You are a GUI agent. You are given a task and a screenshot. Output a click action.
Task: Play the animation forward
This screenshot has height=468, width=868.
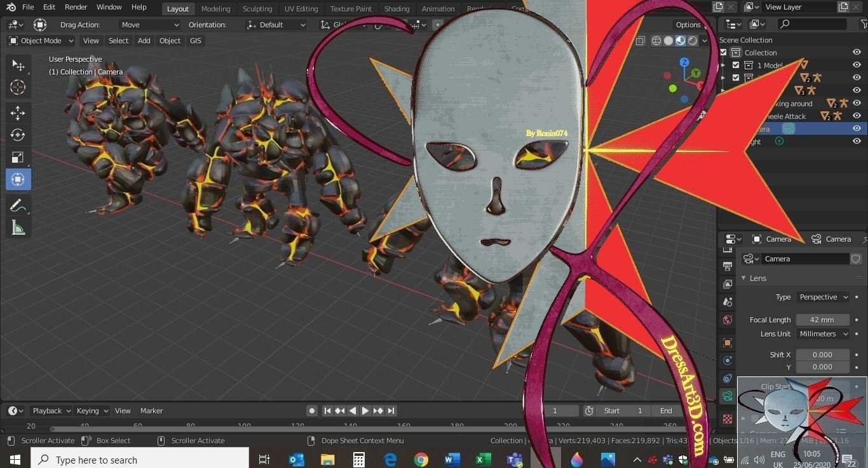(365, 411)
